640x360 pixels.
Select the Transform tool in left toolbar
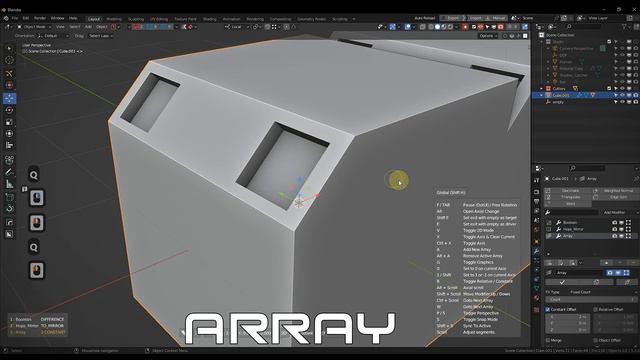click(x=9, y=133)
